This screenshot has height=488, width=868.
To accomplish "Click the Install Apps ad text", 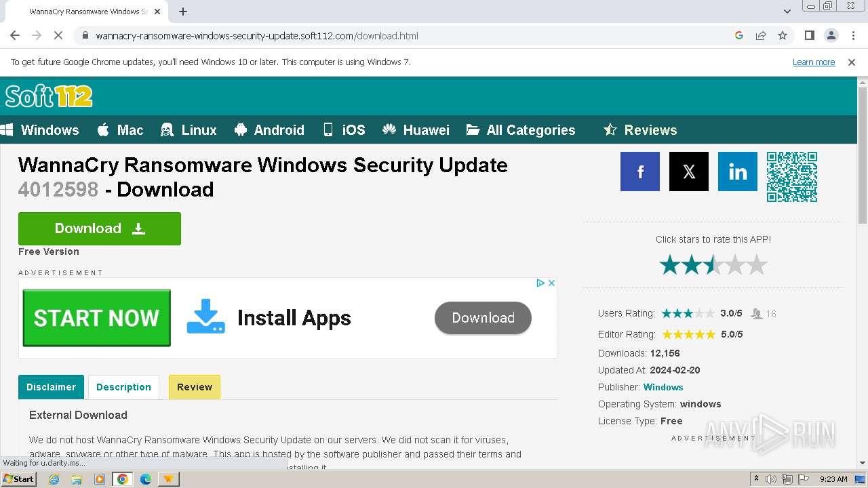I will pyautogui.click(x=294, y=318).
